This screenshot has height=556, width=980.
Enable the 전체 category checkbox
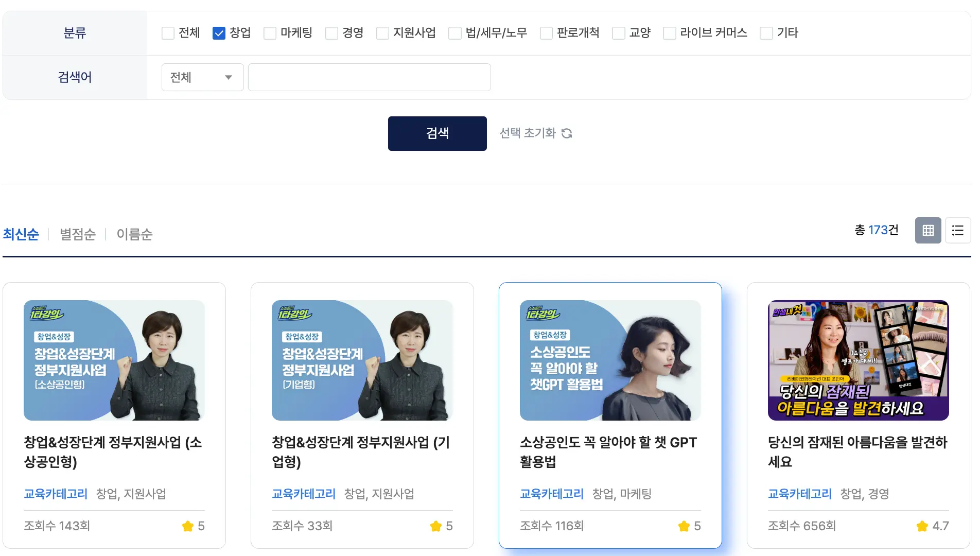[x=167, y=32]
